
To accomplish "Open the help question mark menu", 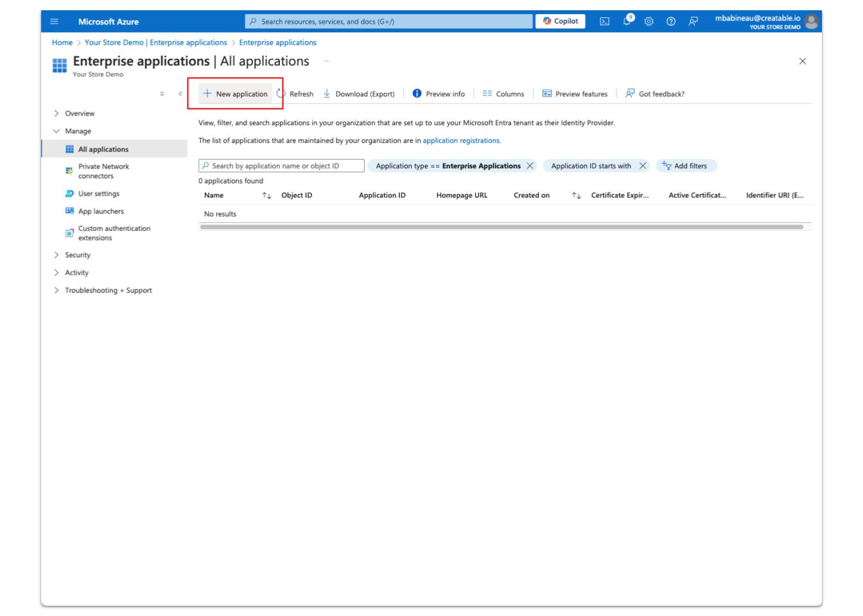I will coord(671,21).
